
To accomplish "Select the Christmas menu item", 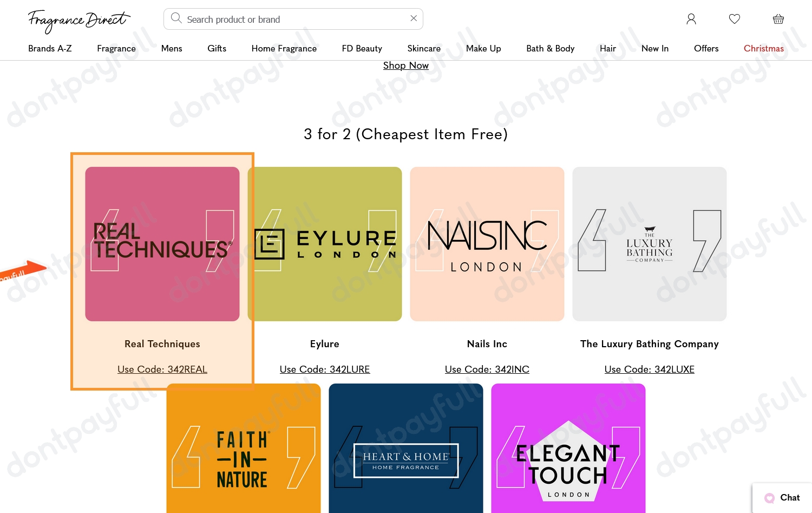I will tap(763, 48).
